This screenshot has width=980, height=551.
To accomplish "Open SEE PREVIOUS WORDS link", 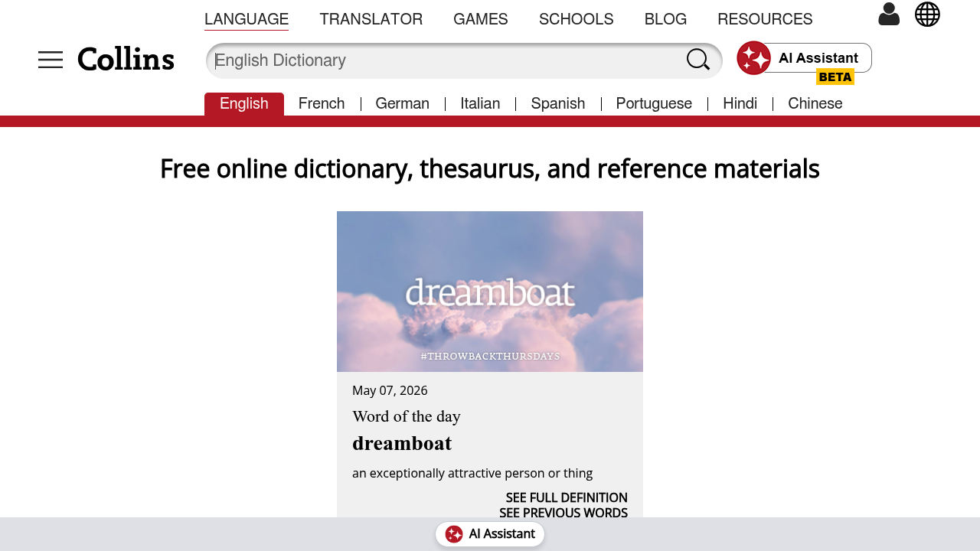I will click(563, 513).
